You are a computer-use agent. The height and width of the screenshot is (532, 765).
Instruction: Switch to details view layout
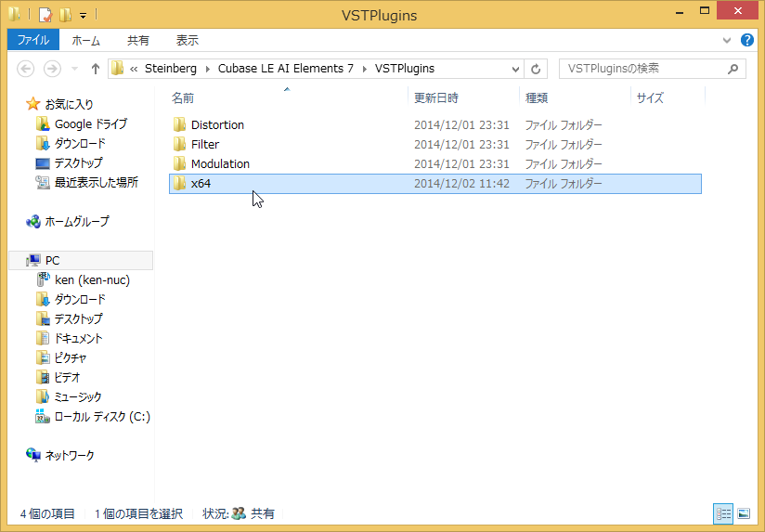tap(723, 514)
